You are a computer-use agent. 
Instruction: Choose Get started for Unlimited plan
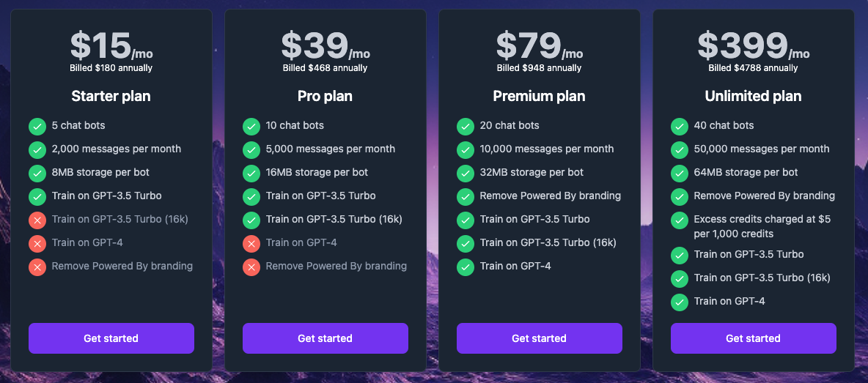[753, 338]
